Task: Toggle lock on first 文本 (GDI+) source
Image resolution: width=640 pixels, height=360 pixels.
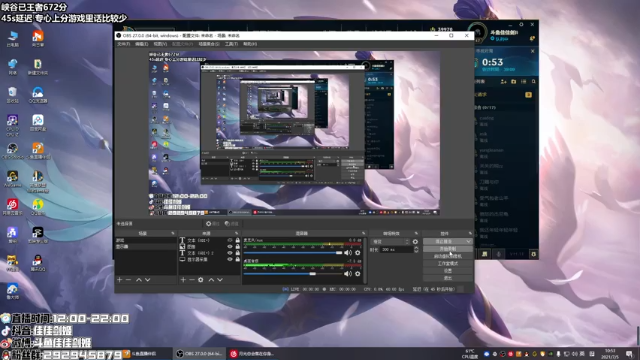Action: tap(238, 240)
